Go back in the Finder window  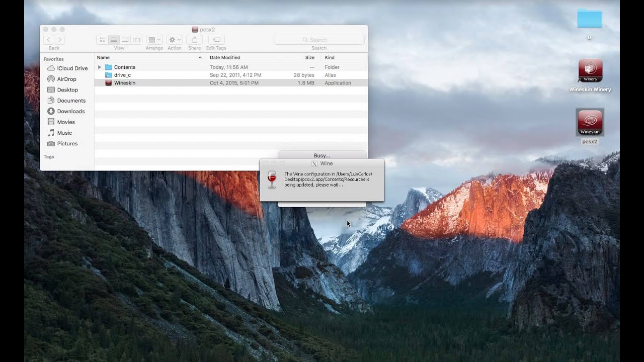[x=48, y=40]
